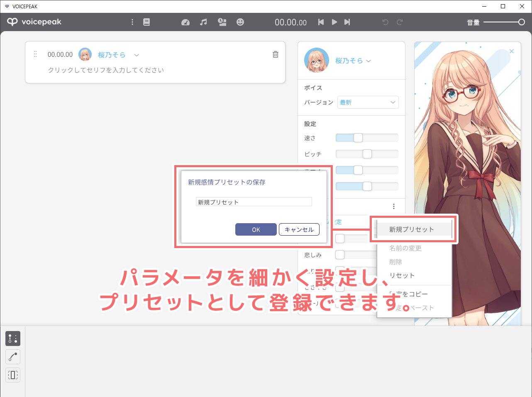
Task: Adjust the 悲しみ emotion slider
Action: (356, 255)
